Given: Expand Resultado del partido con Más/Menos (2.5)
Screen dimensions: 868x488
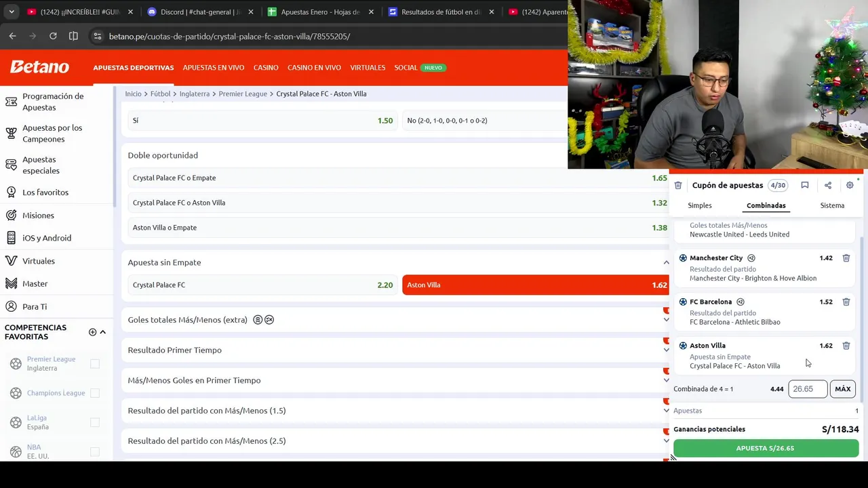Looking at the screenshot, I should coord(666,441).
